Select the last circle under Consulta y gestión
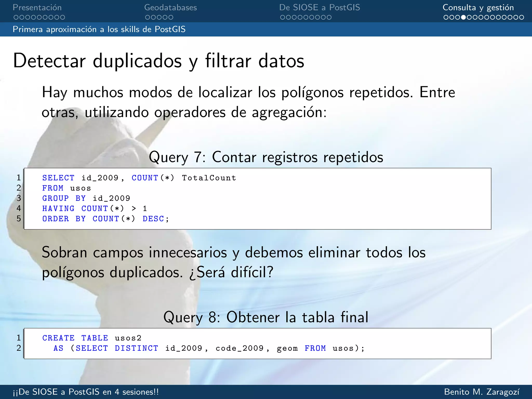The width and height of the screenshot is (532, 399). tap(521, 17)
